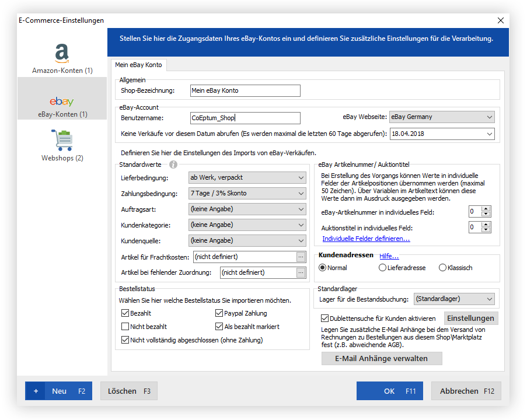Open the Auftragsart dropdown

click(x=247, y=209)
